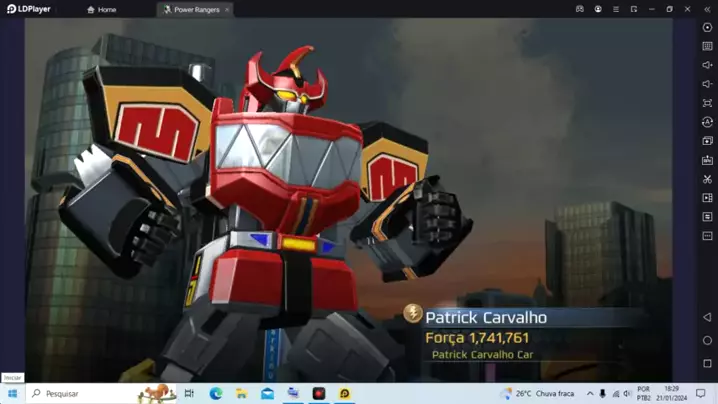
Task: Start the video recorder icon
Action: click(x=707, y=198)
